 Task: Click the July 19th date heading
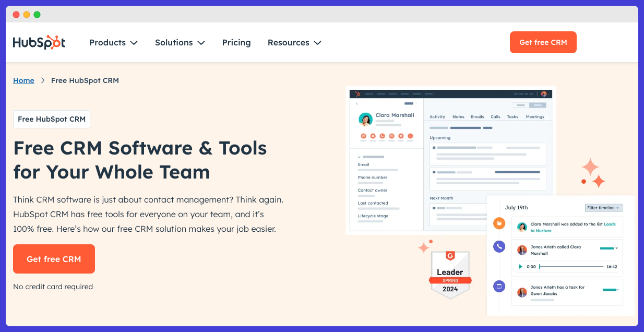tap(517, 208)
